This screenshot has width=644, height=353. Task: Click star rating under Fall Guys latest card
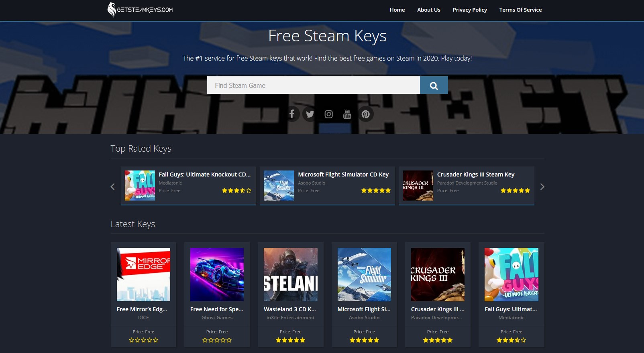point(512,340)
